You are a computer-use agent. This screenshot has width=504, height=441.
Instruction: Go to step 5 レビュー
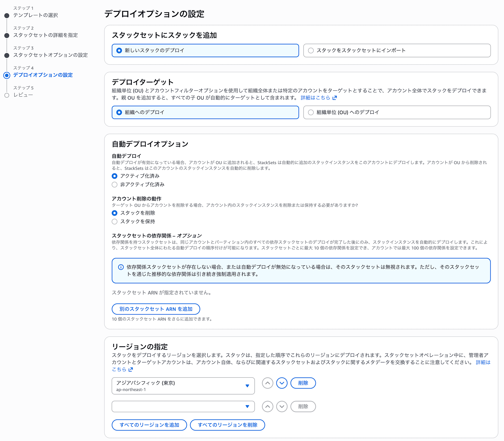23,95
